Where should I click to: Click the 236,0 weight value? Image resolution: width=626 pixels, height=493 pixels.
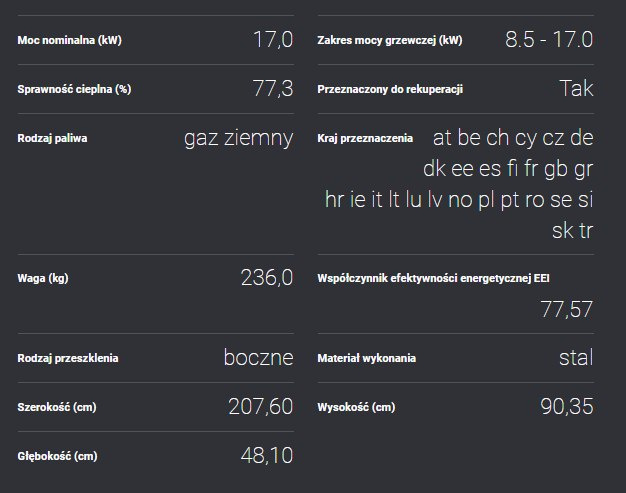tap(267, 277)
